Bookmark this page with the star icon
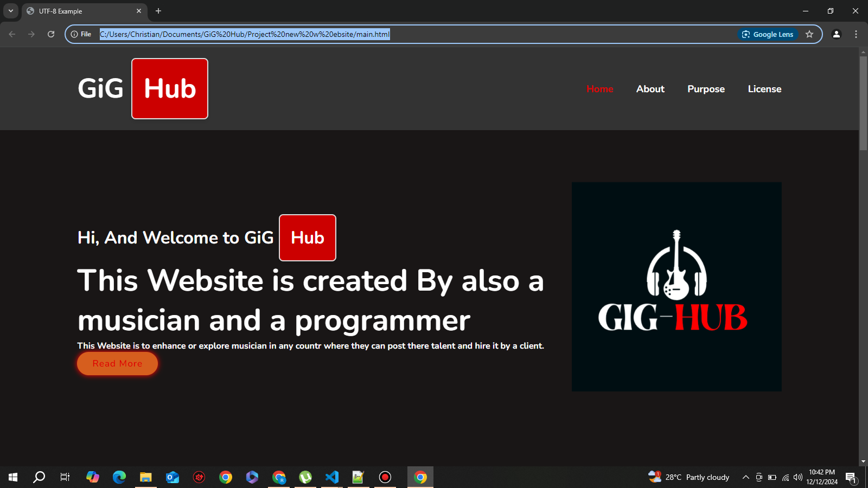868x488 pixels. coord(809,34)
